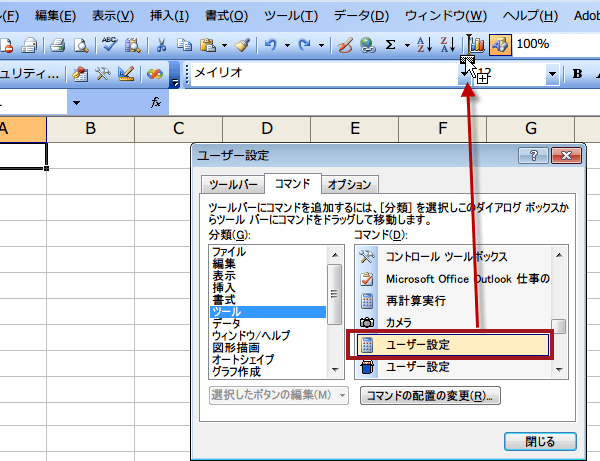This screenshot has height=461, width=600.
Task: Select カメラ command in list
Action: click(x=453, y=323)
